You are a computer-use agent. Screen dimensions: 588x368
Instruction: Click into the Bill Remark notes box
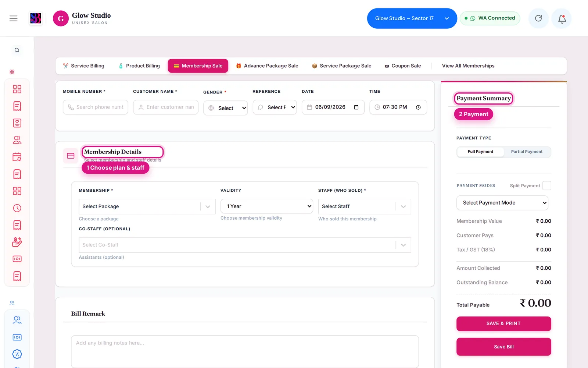pos(245,351)
